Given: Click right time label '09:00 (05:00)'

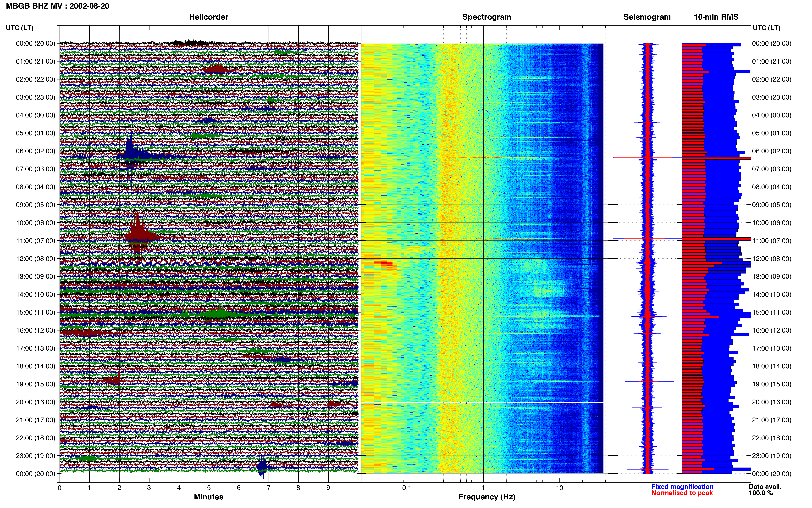Looking at the screenshot, I should pos(772,205).
